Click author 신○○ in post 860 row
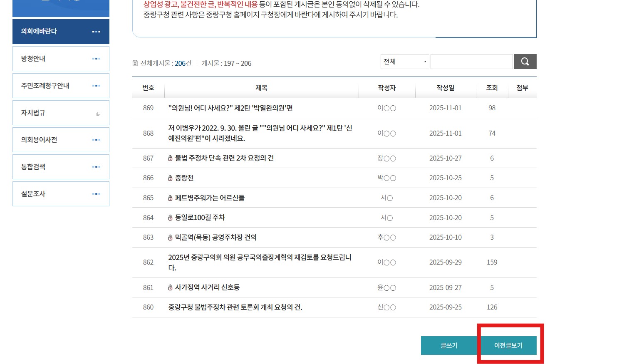 pyautogui.click(x=387, y=307)
